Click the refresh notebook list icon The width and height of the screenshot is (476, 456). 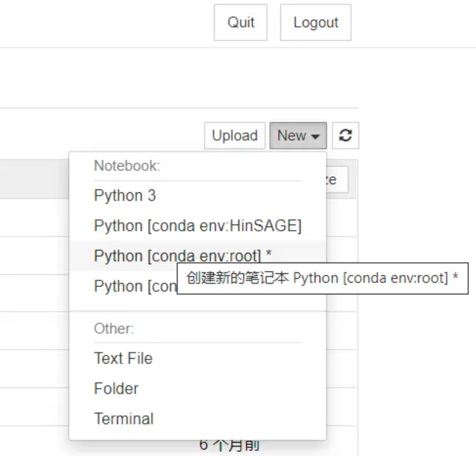click(x=346, y=136)
